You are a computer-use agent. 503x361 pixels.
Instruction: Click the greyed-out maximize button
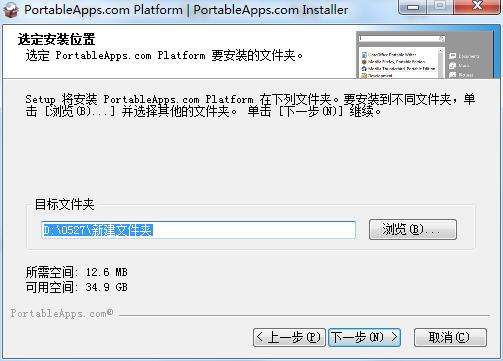coord(440,7)
